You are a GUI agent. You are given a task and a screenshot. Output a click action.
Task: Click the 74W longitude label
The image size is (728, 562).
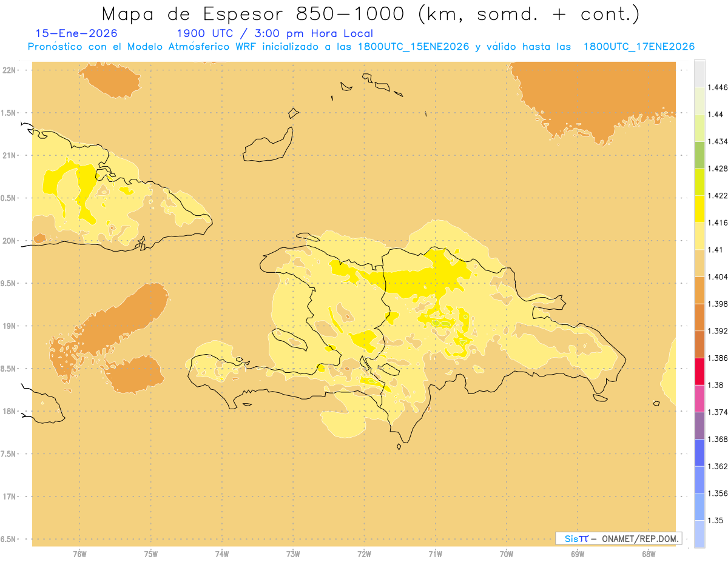point(222,554)
